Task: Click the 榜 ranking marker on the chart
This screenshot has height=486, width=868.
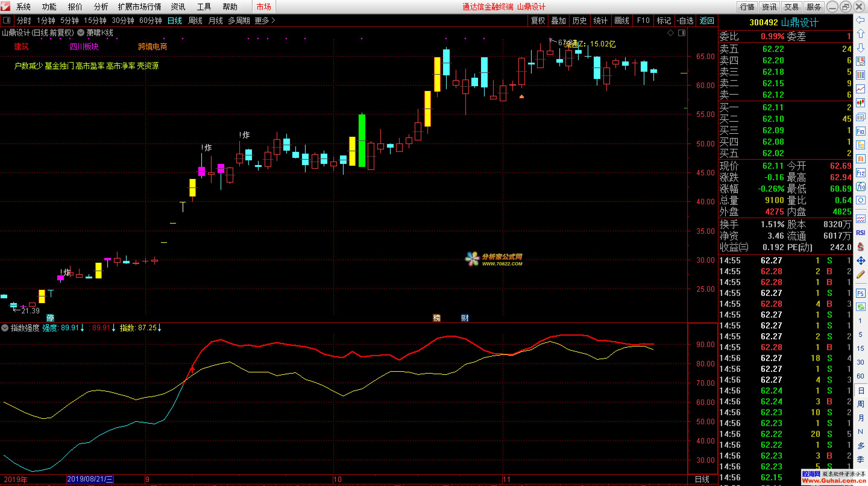Action: tap(437, 318)
